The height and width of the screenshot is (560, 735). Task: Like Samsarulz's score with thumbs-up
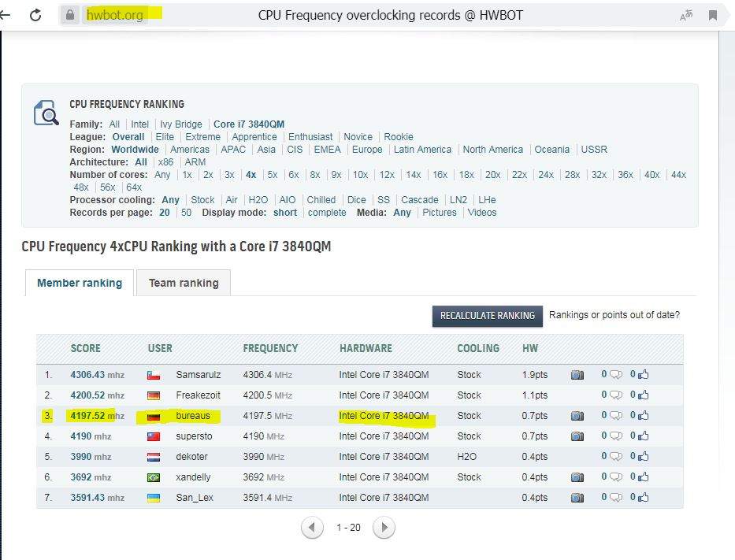[x=643, y=374]
